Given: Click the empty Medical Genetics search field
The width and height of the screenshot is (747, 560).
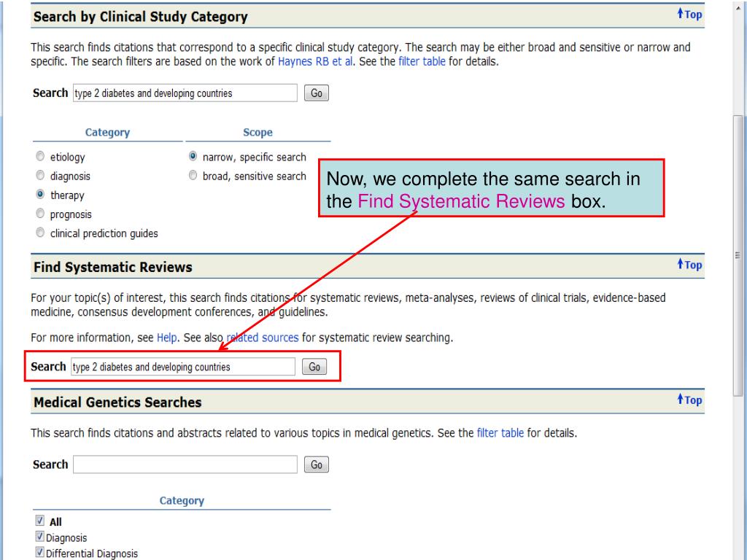Looking at the screenshot, I should [x=185, y=464].
